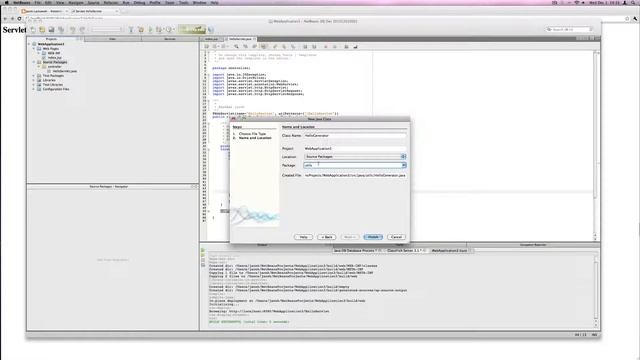Open the Location dropdown showing Source Packages
The height and width of the screenshot is (360, 640).
tap(355, 157)
